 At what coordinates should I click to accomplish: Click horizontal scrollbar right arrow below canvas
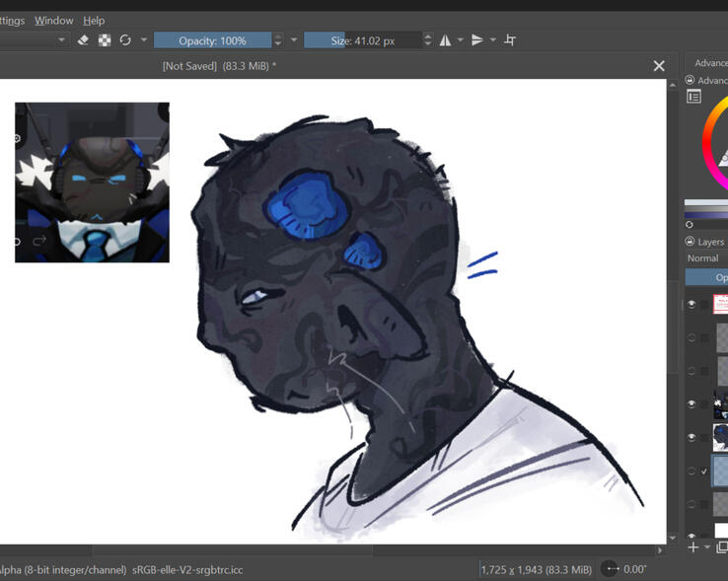coord(660,550)
